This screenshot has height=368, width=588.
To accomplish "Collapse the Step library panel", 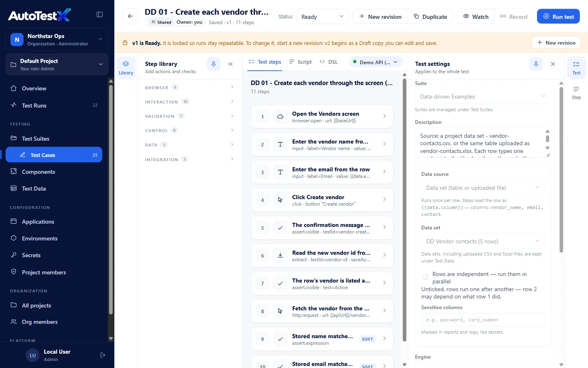I will coord(231,64).
